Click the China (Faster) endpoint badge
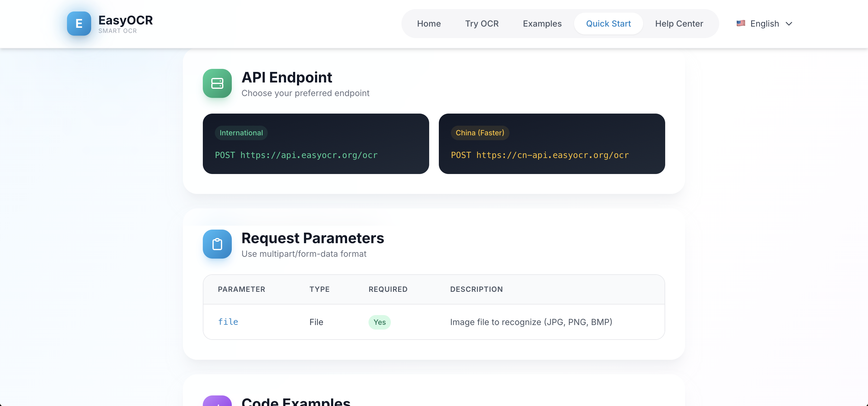The height and width of the screenshot is (406, 868). 480,133
